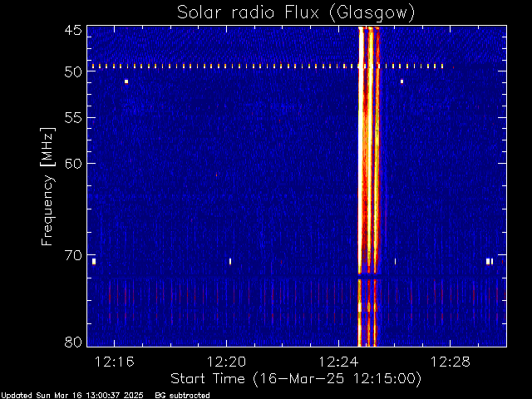Click the 55 frequency tick label
532x399 pixels.
pos(73,118)
